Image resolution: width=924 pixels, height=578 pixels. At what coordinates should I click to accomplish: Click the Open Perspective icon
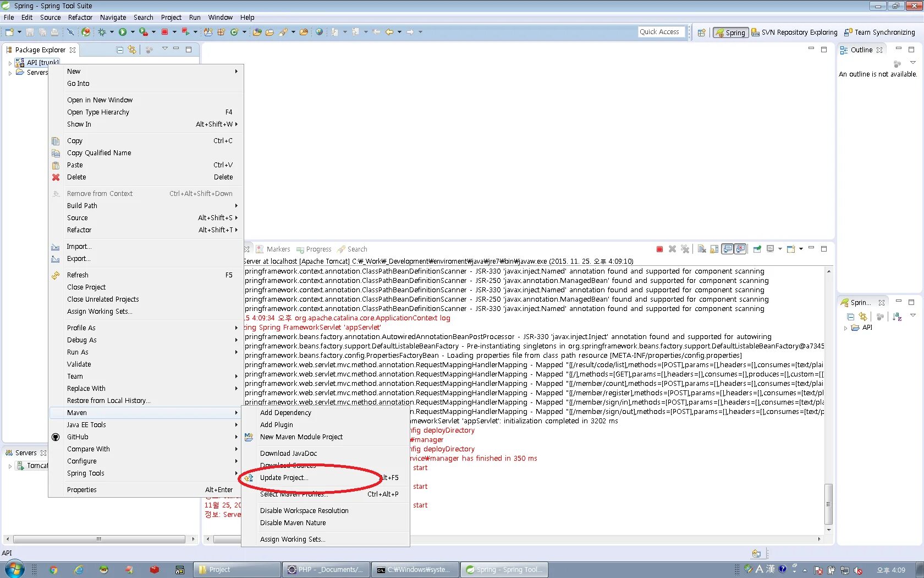pos(701,32)
